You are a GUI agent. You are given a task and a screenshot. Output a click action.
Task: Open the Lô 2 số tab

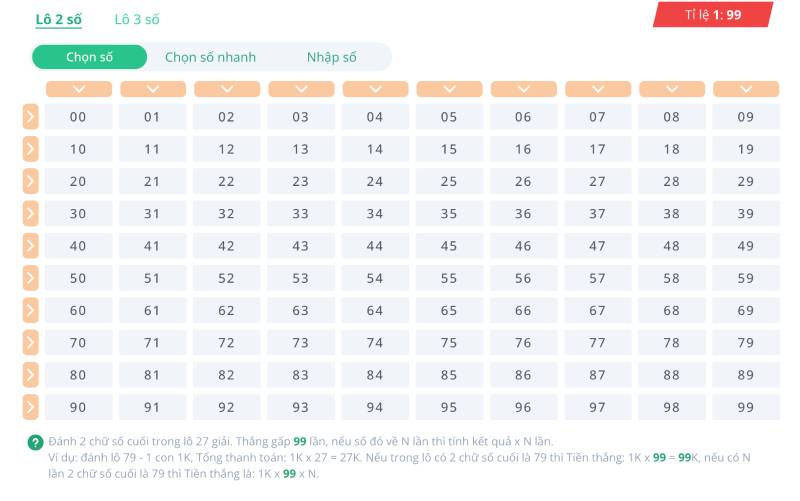(58, 19)
